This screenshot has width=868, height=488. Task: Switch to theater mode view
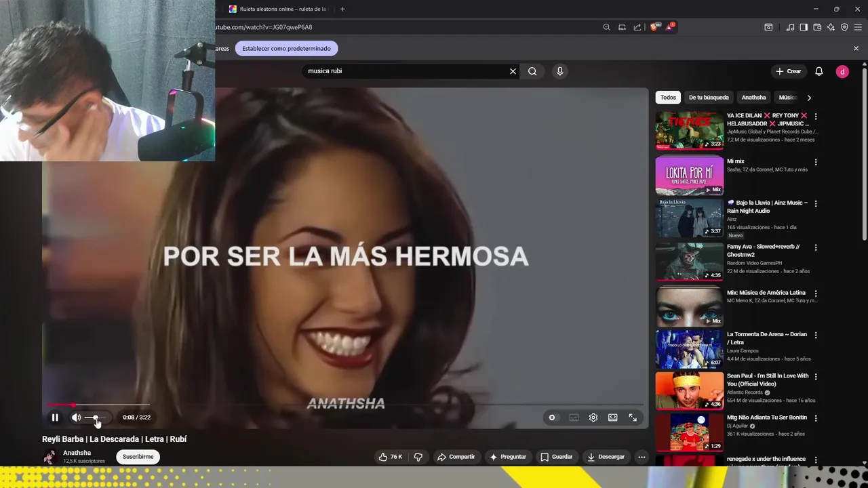click(613, 418)
